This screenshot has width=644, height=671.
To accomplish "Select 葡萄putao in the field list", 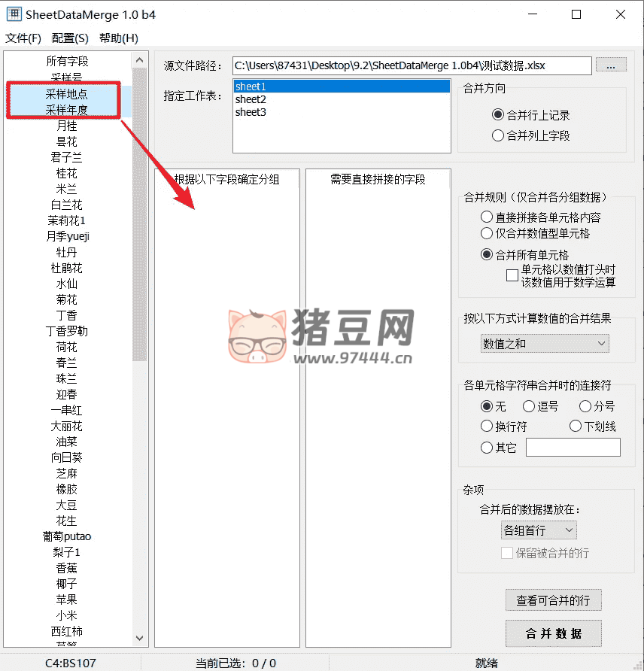I will (x=67, y=536).
